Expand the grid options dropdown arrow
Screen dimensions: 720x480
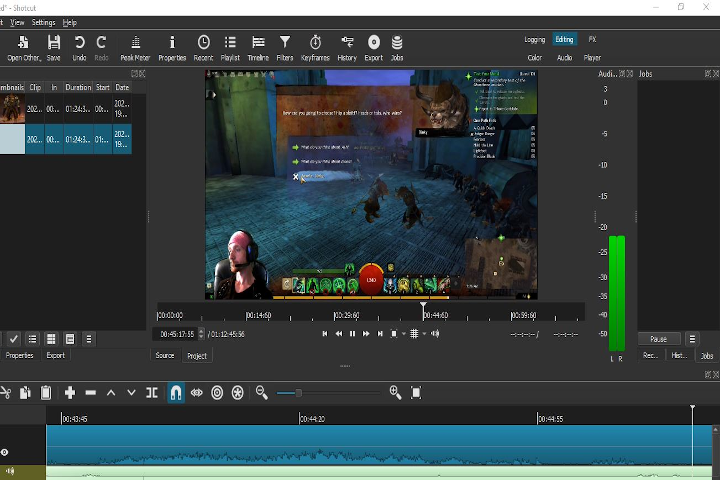[x=424, y=334]
